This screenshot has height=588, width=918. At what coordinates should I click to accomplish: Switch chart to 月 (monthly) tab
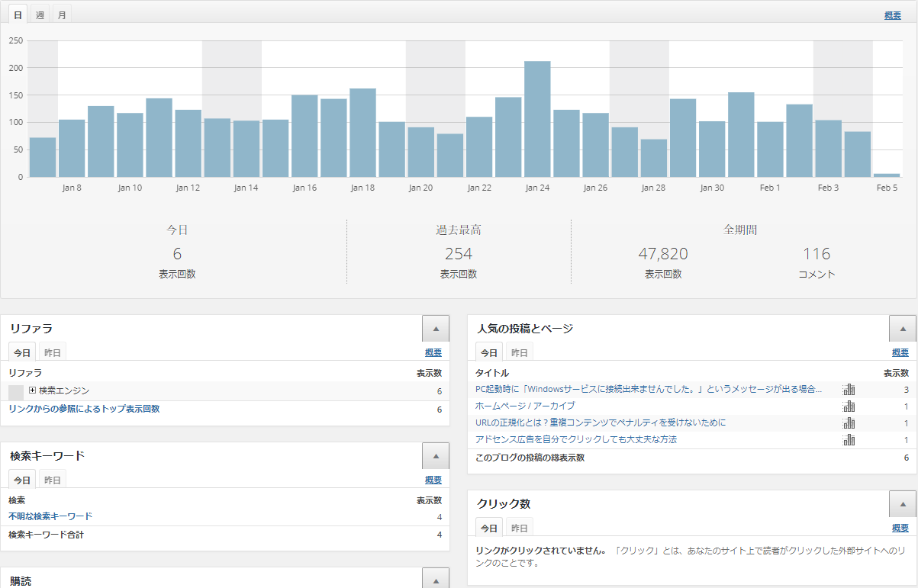pos(62,15)
